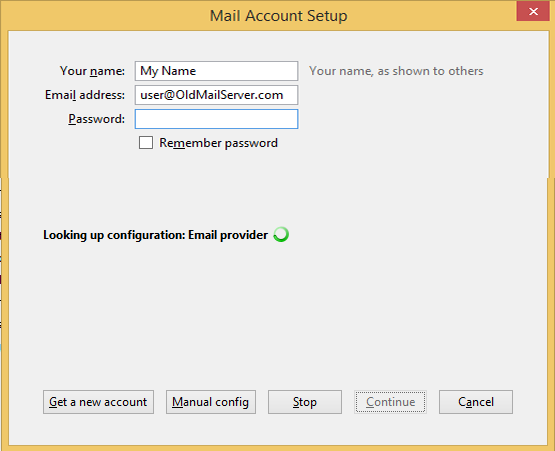Viewport: 555px width, 451px height.
Task: Open Get a new account
Action: click(98, 402)
